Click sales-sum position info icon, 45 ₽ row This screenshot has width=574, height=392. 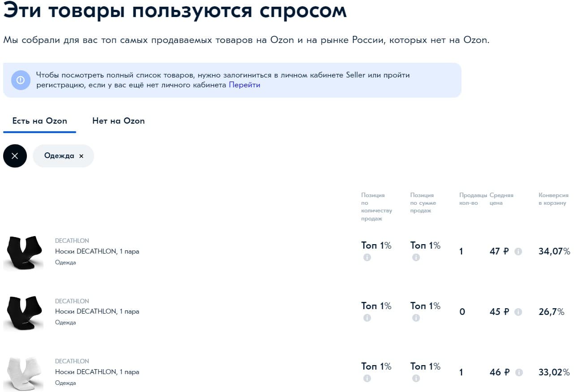416,318
